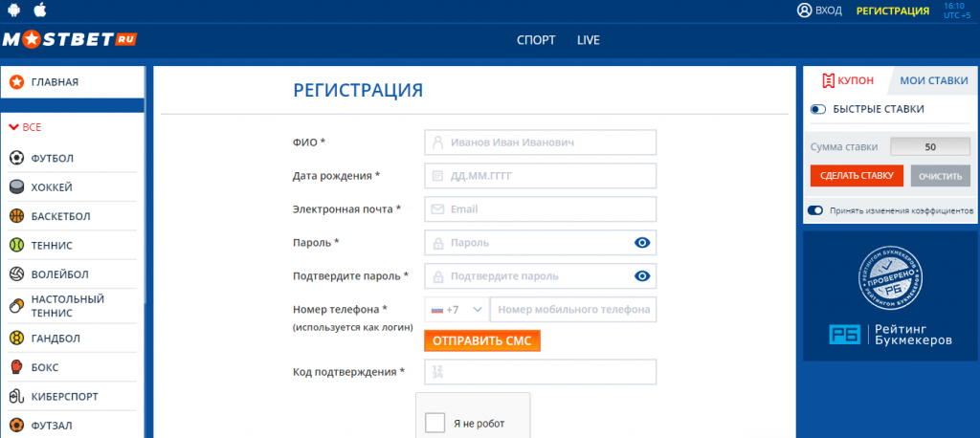Select ФУТЗАЛ in sports list
The width and height of the screenshot is (980, 438).
(73, 426)
